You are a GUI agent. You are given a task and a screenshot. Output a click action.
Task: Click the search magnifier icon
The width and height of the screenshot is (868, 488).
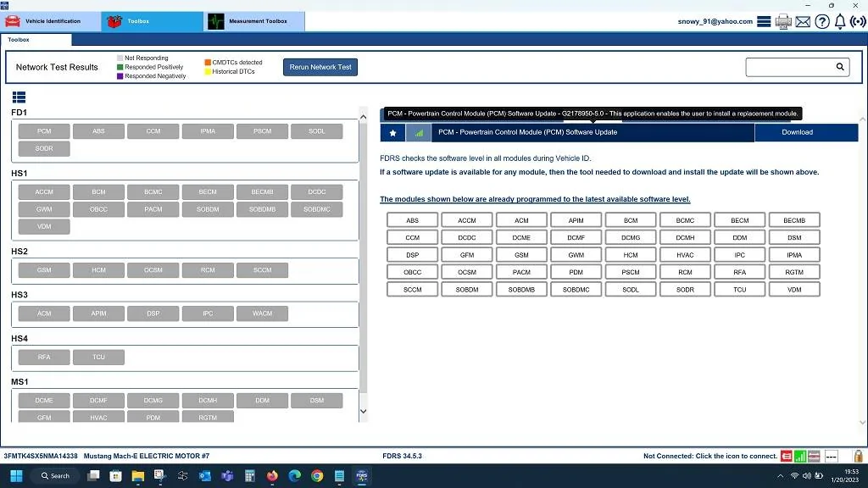pos(840,67)
